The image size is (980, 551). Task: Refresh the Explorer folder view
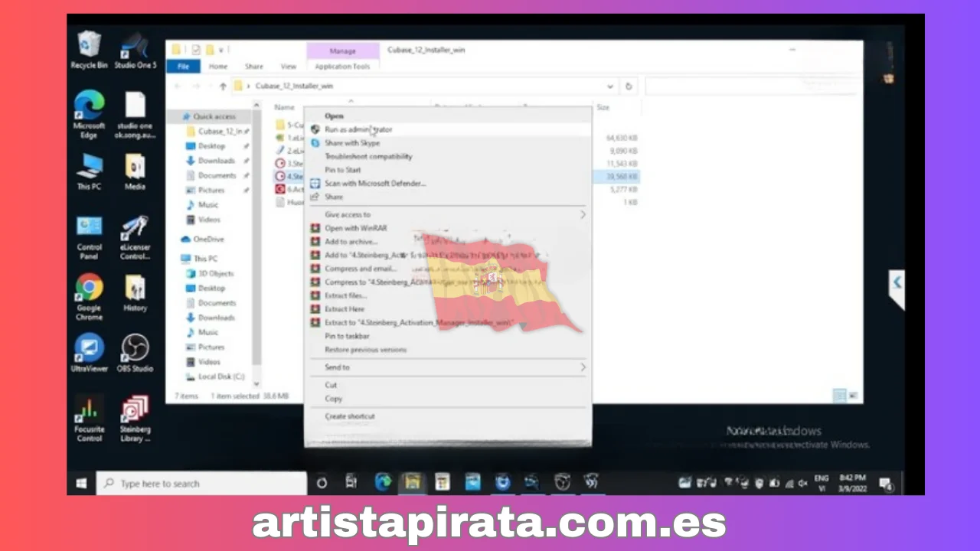629,86
